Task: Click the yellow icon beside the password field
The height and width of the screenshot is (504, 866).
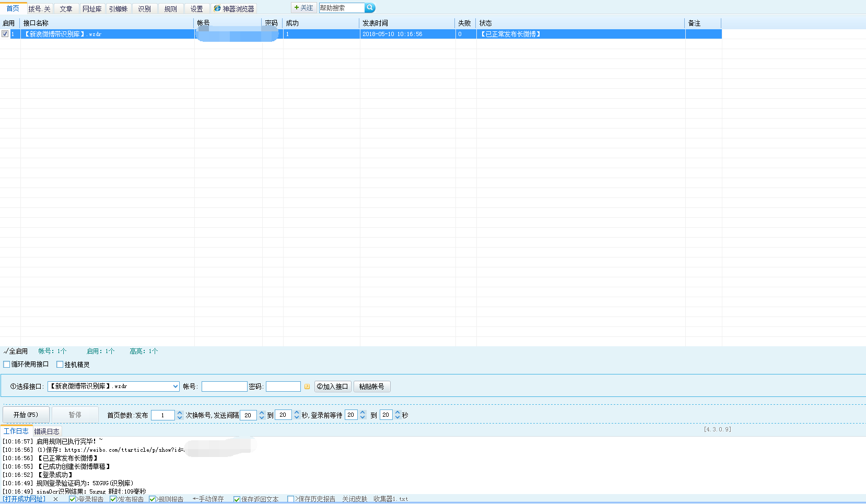Action: [x=307, y=387]
